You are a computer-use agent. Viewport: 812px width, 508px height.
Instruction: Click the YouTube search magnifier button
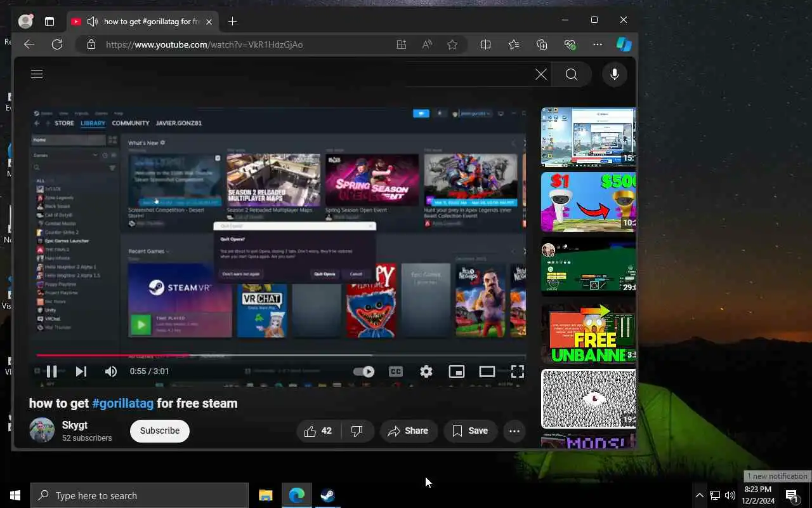point(572,75)
